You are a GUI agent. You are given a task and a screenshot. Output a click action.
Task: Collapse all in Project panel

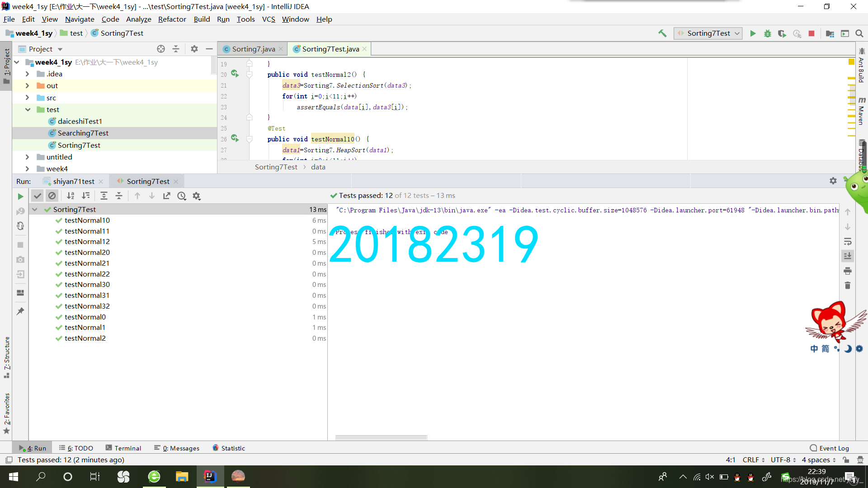tap(176, 49)
